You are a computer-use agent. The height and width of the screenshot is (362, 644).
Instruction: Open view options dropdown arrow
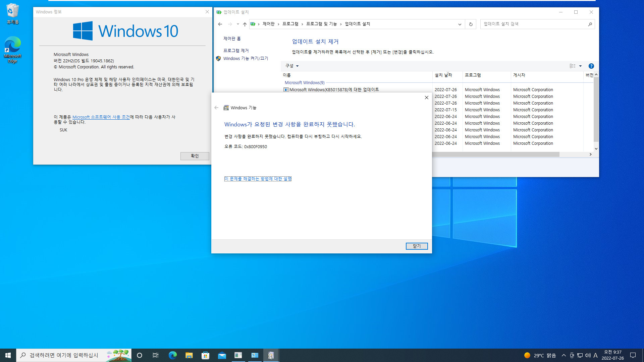point(580,66)
